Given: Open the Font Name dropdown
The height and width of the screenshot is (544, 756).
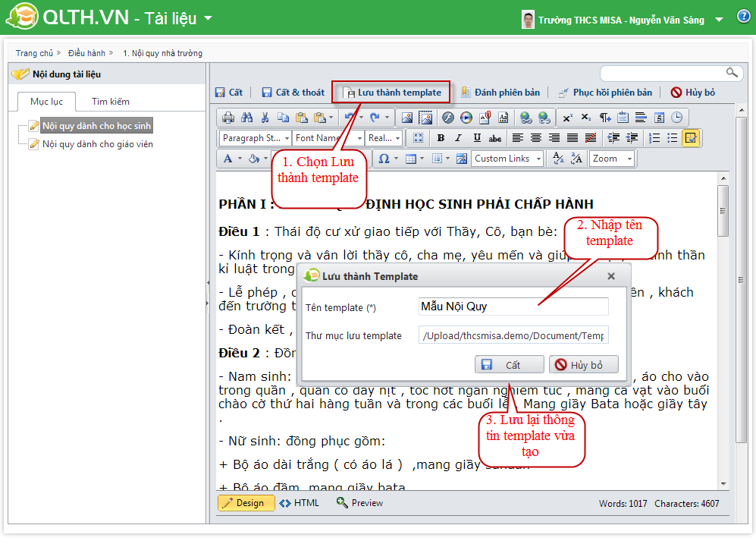Looking at the screenshot, I should click(328, 138).
